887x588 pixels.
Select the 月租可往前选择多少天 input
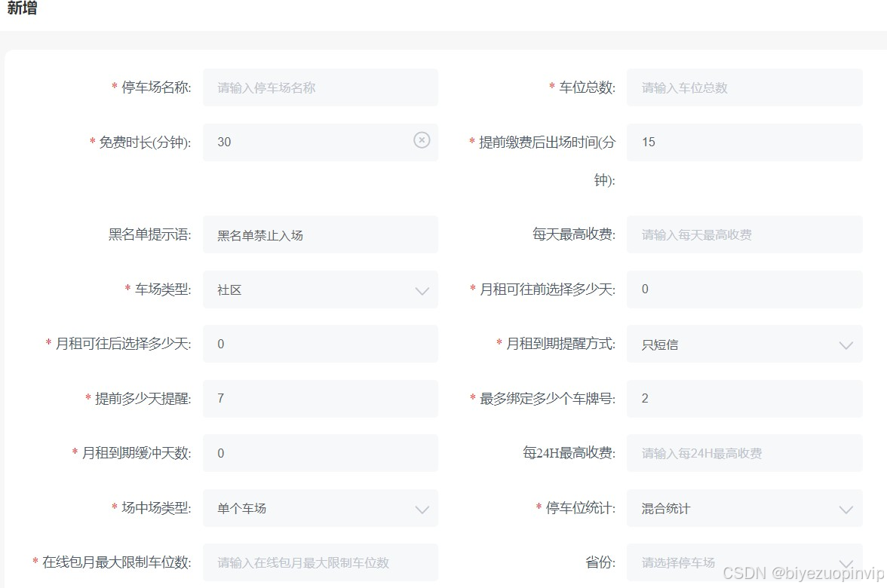[x=744, y=289]
